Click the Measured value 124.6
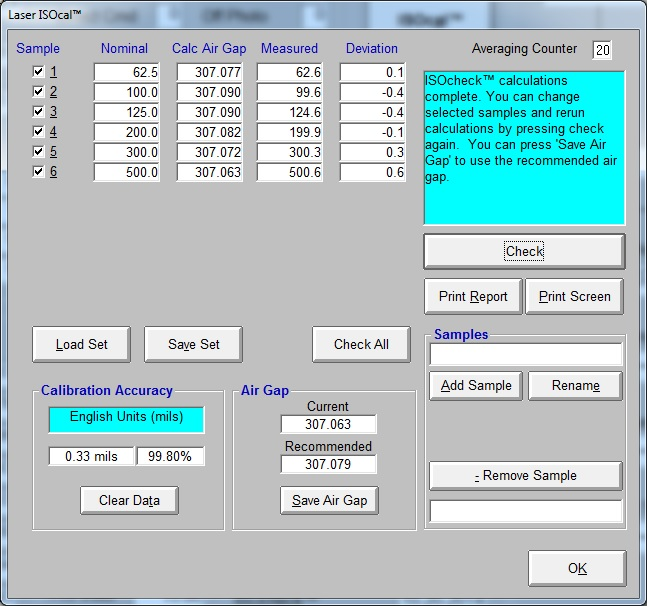 click(290, 112)
